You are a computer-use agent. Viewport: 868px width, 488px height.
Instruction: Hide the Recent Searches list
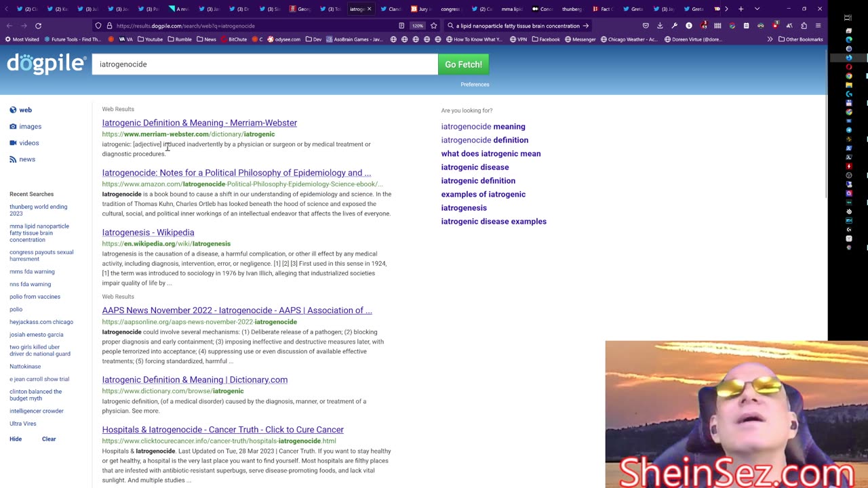click(x=16, y=439)
